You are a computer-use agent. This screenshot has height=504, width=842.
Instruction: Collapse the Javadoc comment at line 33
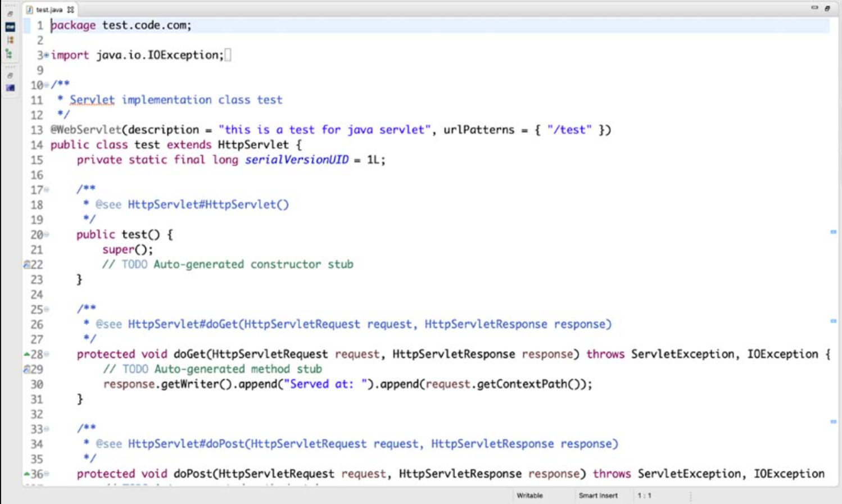pyautogui.click(x=47, y=429)
